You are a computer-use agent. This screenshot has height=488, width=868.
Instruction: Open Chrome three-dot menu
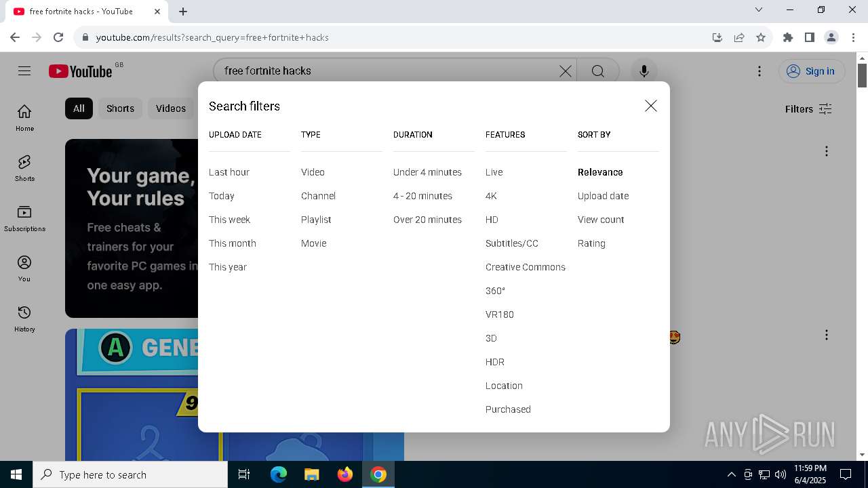pos(853,37)
